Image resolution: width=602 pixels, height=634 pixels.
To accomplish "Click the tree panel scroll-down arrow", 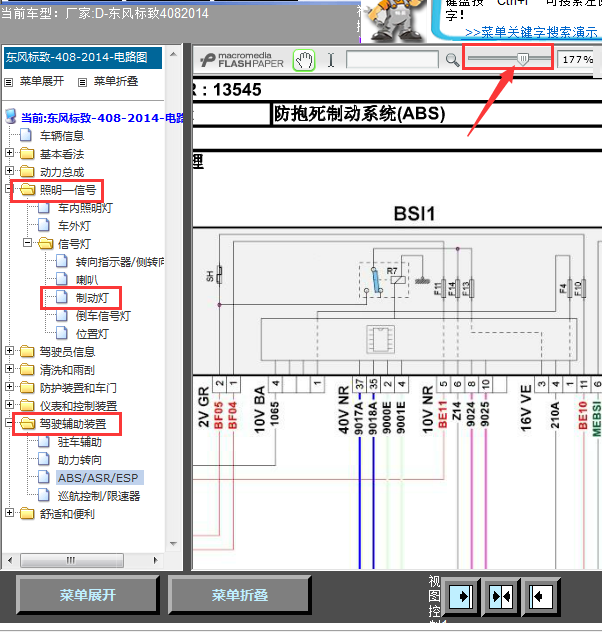I will [173, 544].
